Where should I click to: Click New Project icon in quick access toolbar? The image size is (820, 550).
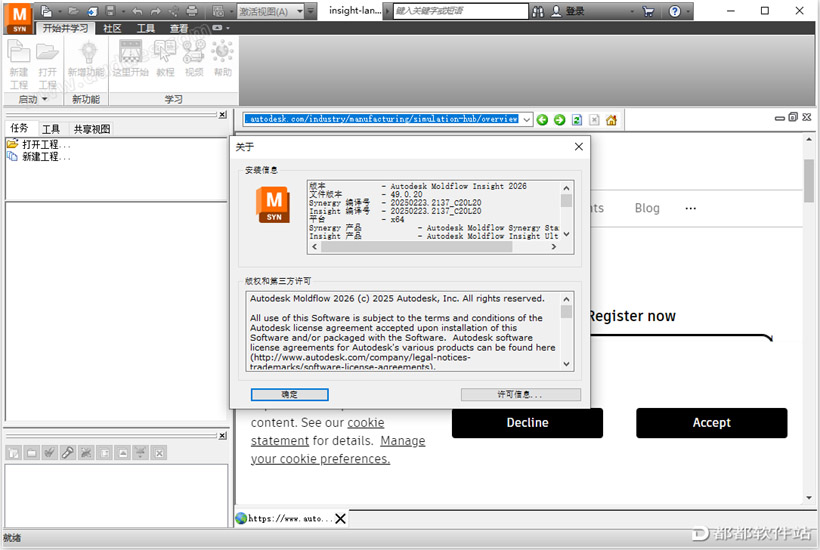point(47,11)
